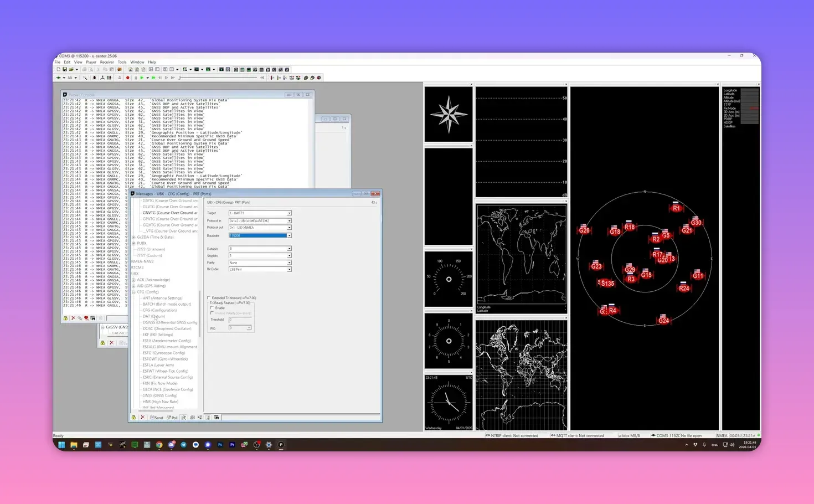The height and width of the screenshot is (504, 814).
Task: Tick the TX-Ready Feature Enable checkbox
Action: (213, 308)
